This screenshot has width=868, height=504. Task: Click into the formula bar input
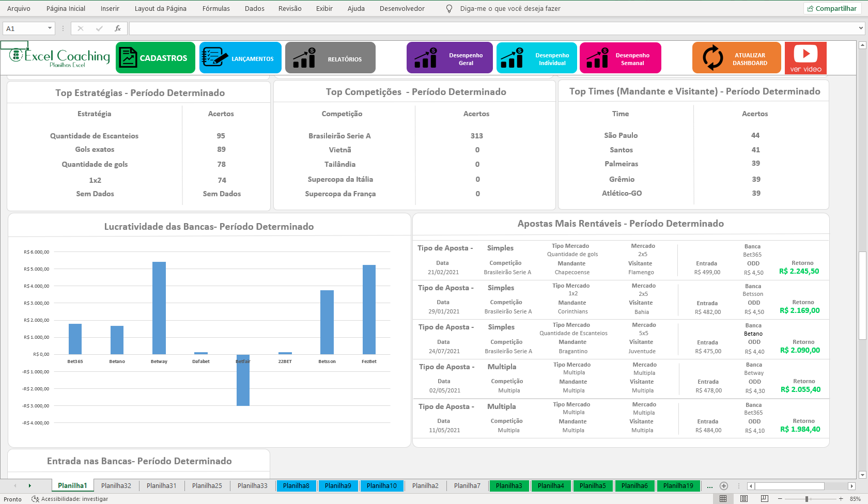(493, 28)
